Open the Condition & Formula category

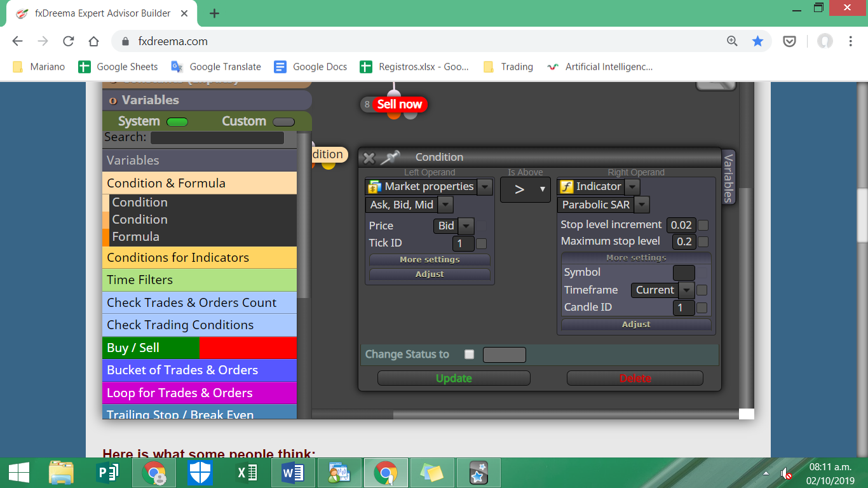[200, 183]
